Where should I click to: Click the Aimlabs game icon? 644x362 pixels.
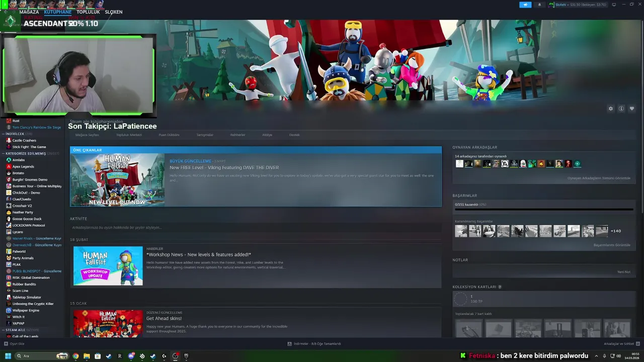coord(9,160)
